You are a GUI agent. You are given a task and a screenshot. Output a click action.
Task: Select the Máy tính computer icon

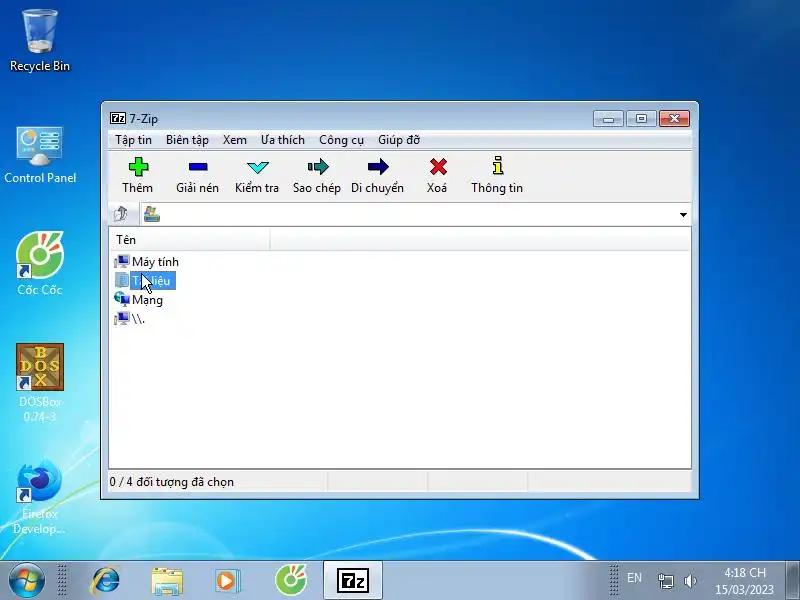click(x=122, y=262)
